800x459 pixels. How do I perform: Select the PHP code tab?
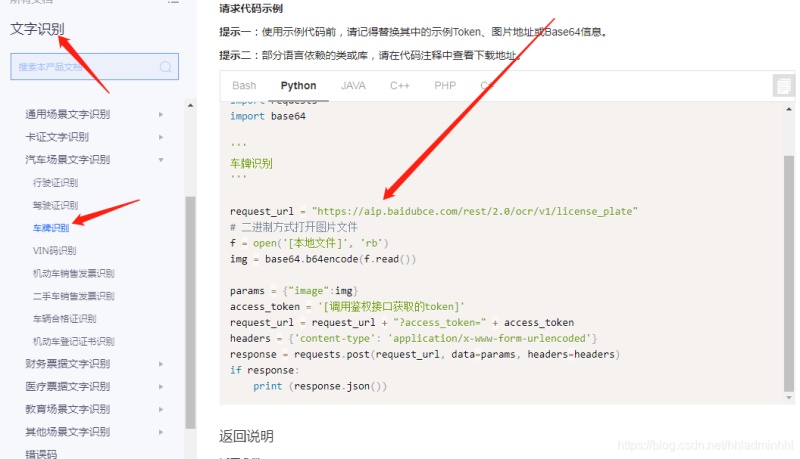(445, 86)
